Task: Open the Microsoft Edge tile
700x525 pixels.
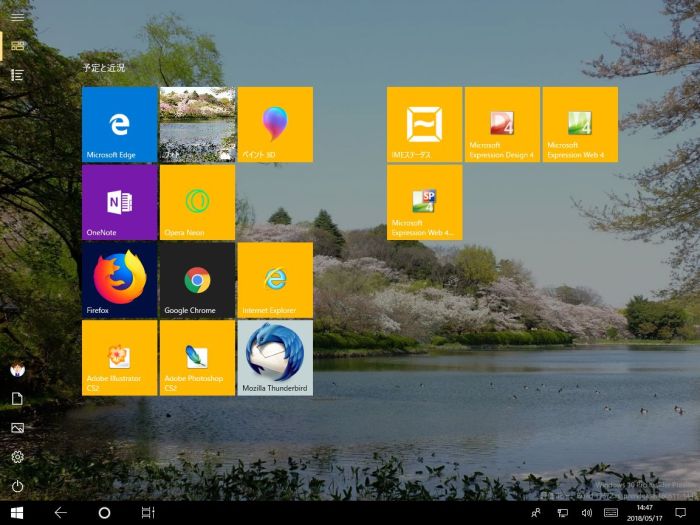Action: (119, 124)
